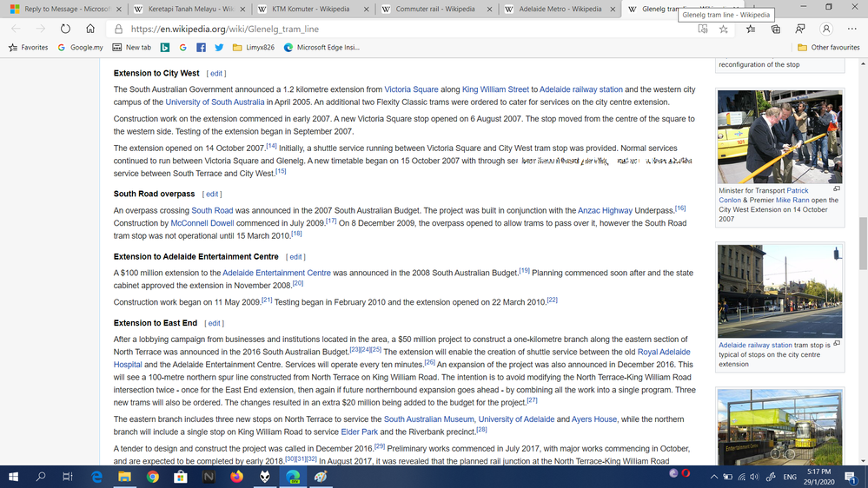Viewport: 868px width, 488px height.
Task: Open taskbar search
Action: click(41, 477)
